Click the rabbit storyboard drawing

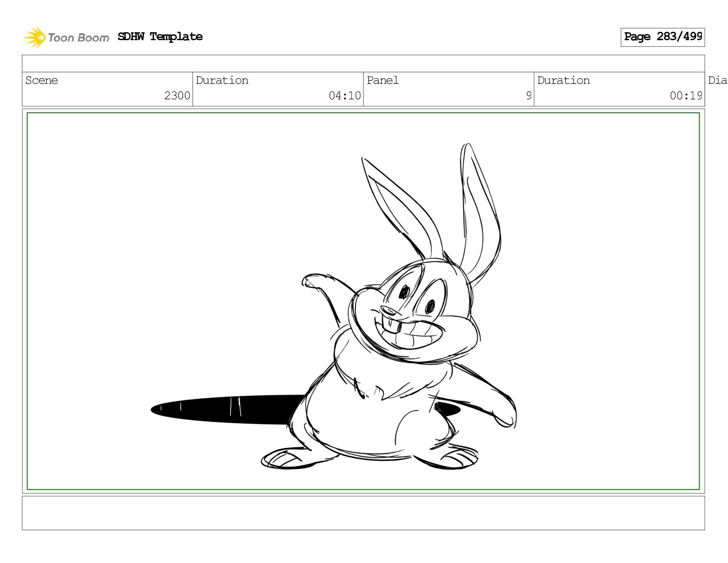pos(388,306)
